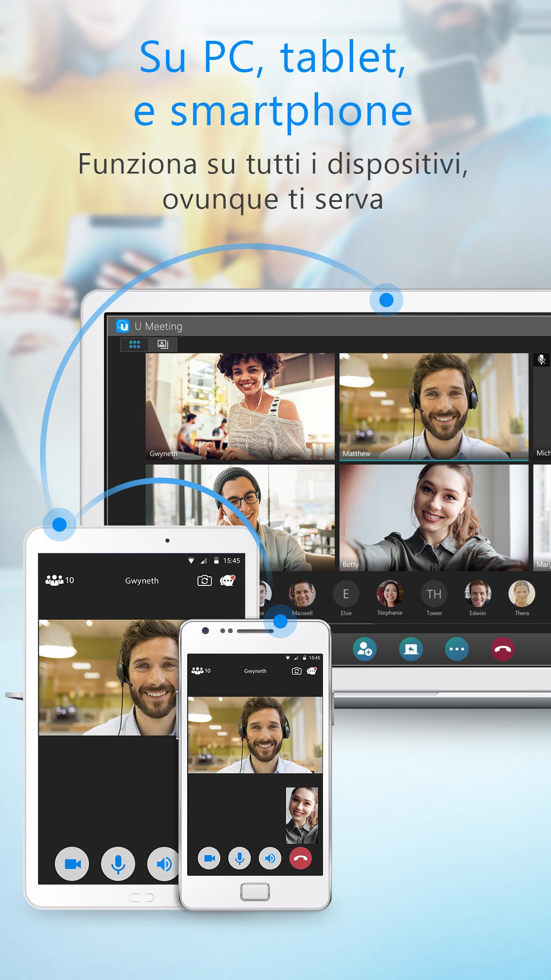Toggle the tablet video camera button
The width and height of the screenshot is (551, 980).
[72, 864]
